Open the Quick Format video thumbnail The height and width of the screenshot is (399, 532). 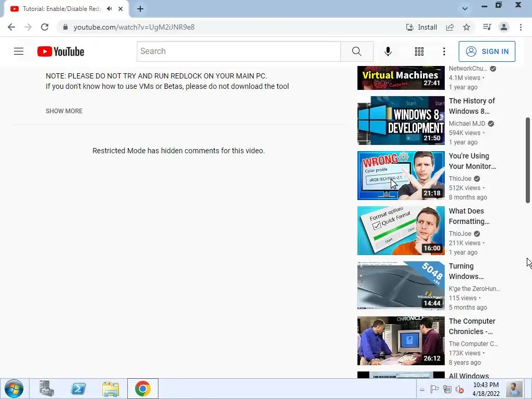(401, 231)
